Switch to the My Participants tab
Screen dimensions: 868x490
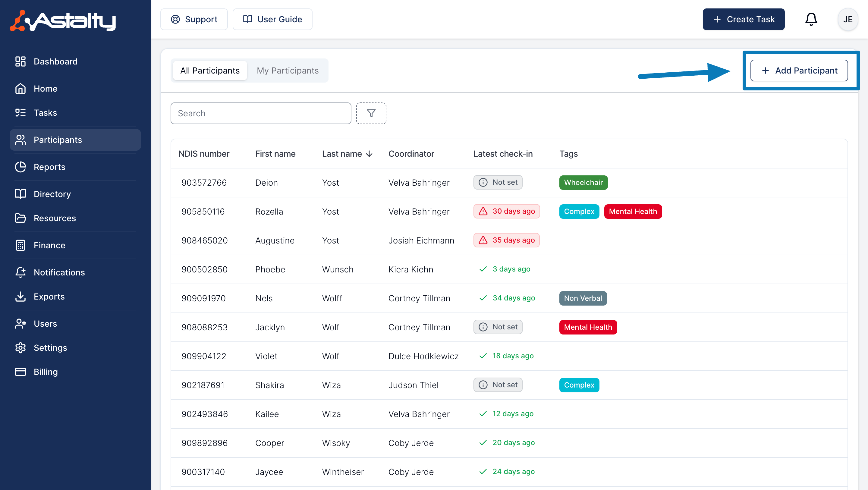(x=288, y=71)
